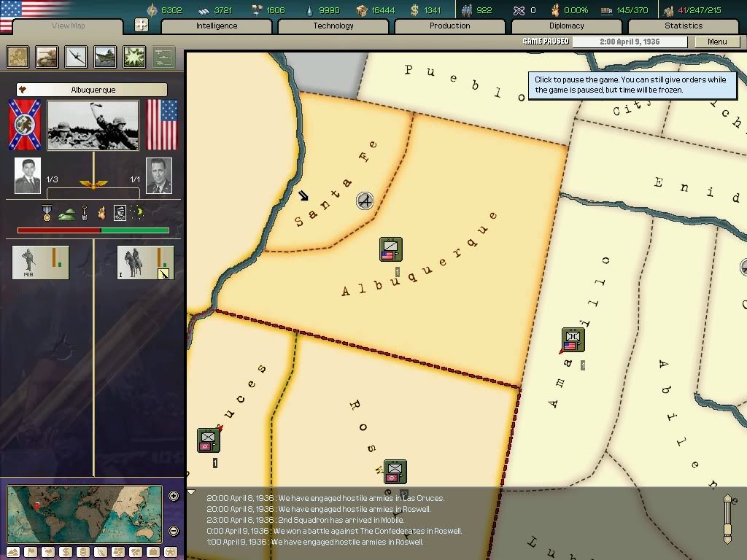This screenshot has height=560, width=747.
Task: Select the dollar economic mapmode button
Action: point(66,553)
